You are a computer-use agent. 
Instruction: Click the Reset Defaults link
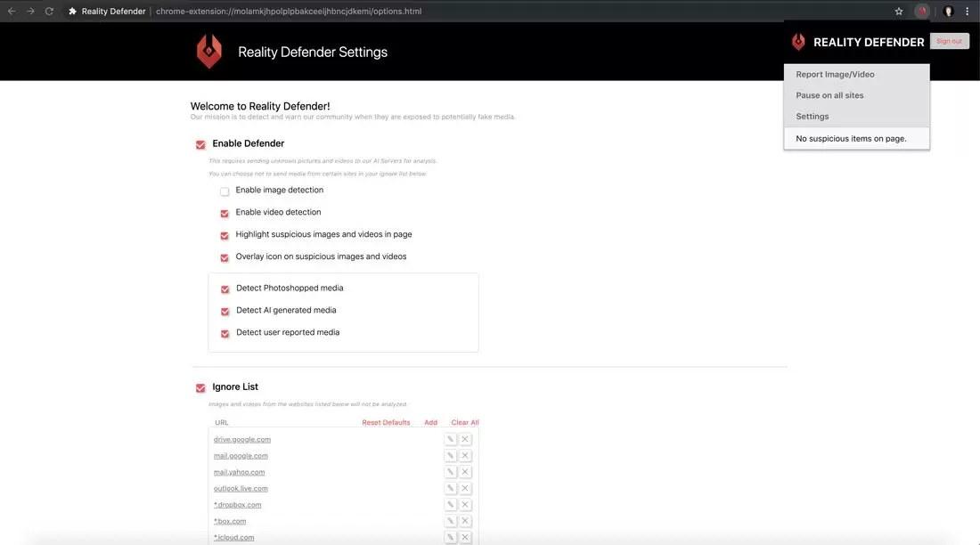pyautogui.click(x=386, y=422)
